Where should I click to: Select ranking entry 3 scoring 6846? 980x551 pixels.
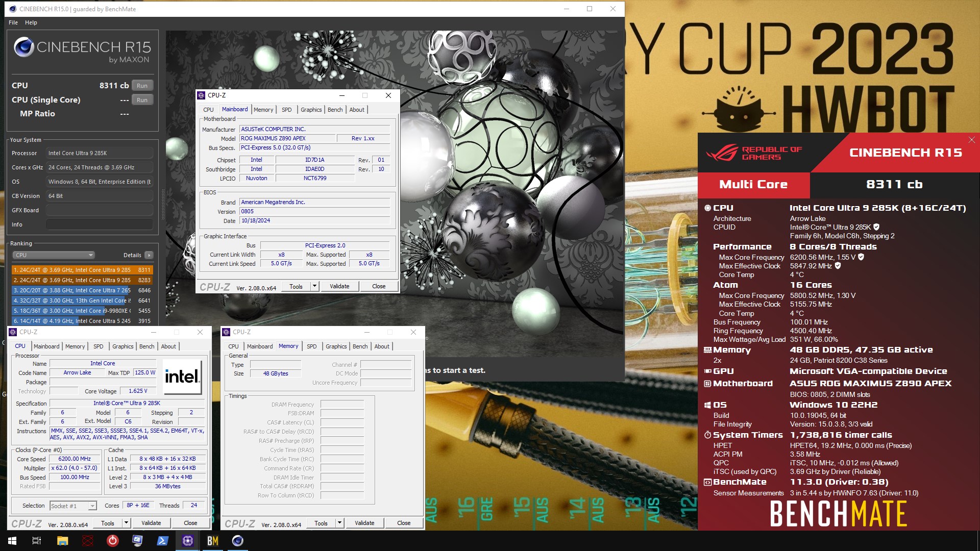(x=82, y=290)
